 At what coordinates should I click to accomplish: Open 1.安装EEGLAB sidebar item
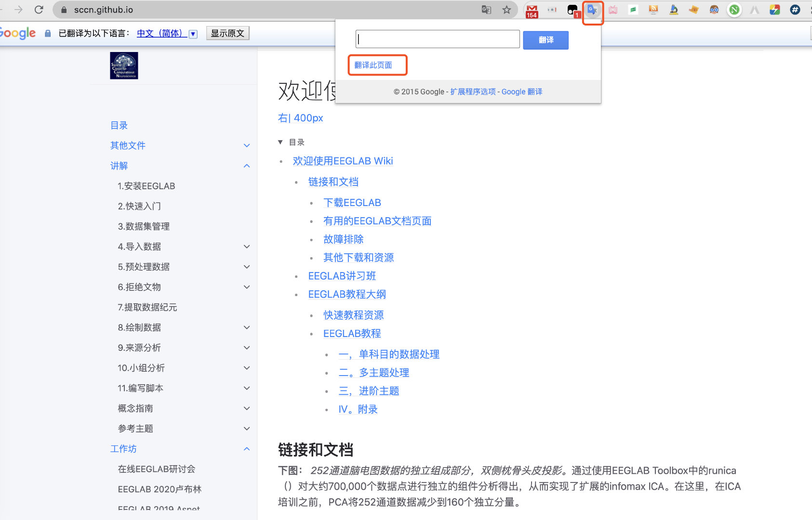pyautogui.click(x=146, y=186)
